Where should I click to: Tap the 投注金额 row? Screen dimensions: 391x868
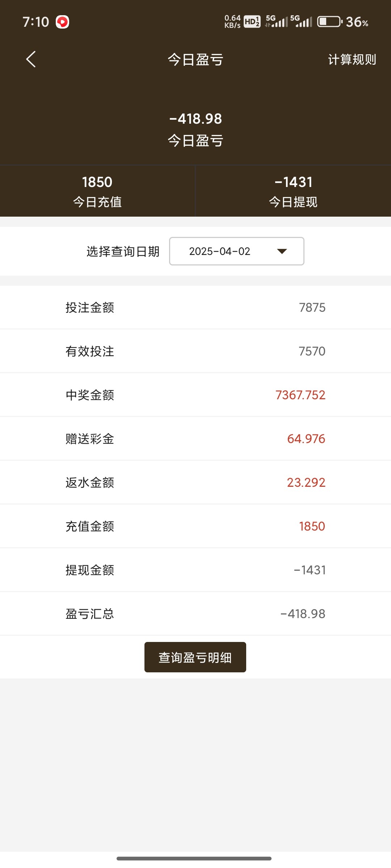(195, 307)
